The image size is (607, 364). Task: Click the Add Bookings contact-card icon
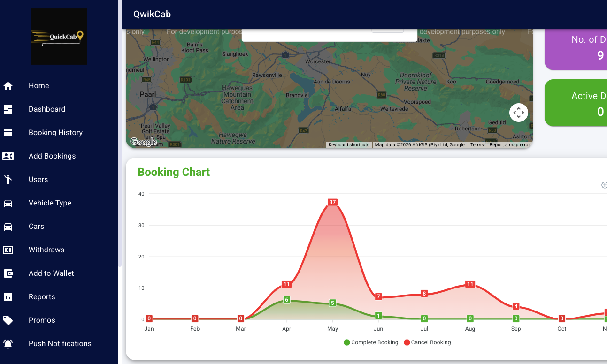point(8,156)
